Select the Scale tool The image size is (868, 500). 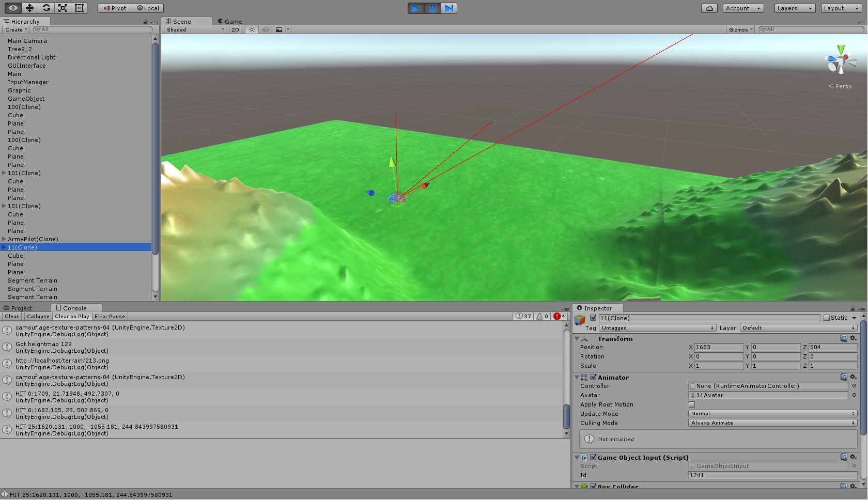pos(63,8)
